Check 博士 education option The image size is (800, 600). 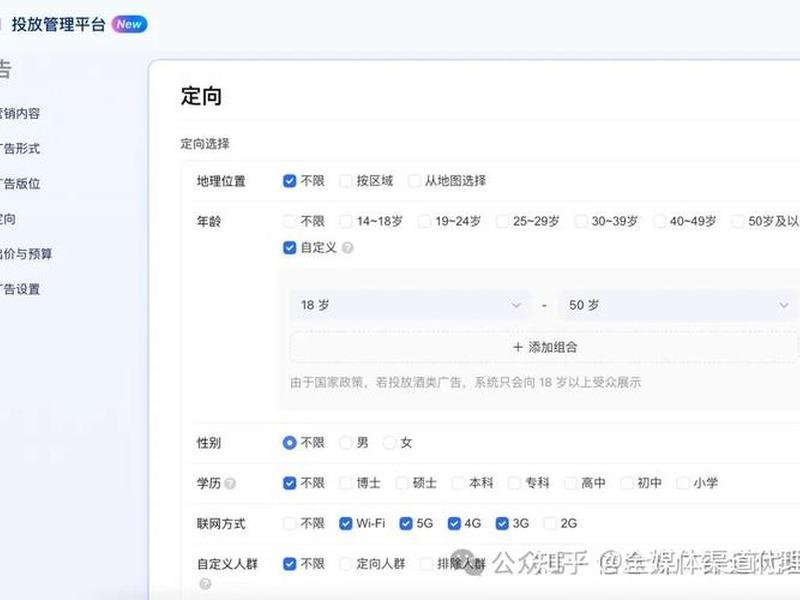(345, 483)
